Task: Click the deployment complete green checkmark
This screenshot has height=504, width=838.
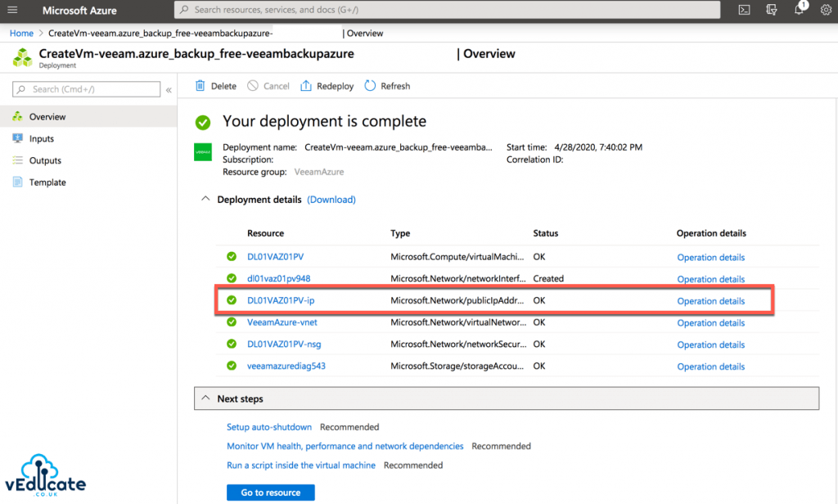Action: point(203,120)
